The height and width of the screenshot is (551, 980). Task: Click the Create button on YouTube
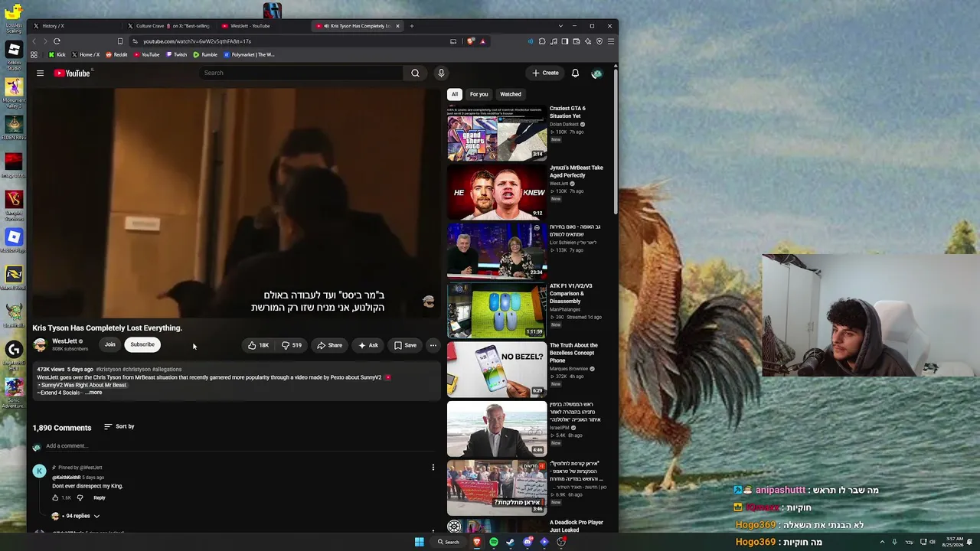[546, 73]
